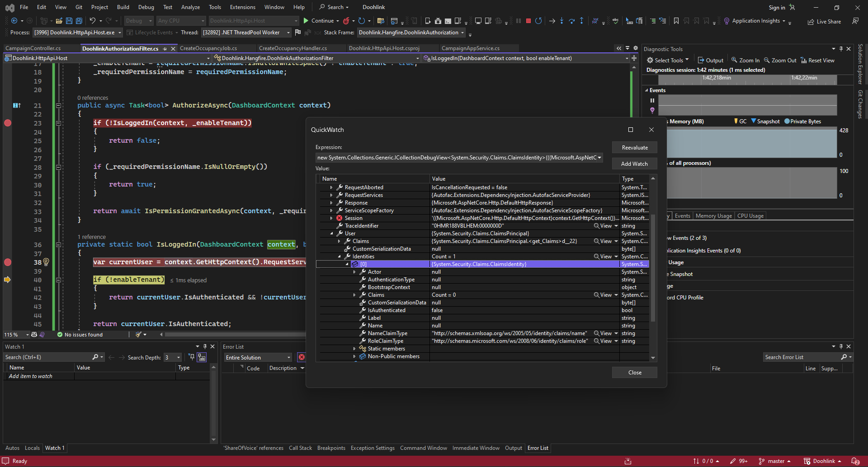This screenshot has width=868, height=467.
Task: Click the Reevaluate button in QuickWatch
Action: point(634,148)
